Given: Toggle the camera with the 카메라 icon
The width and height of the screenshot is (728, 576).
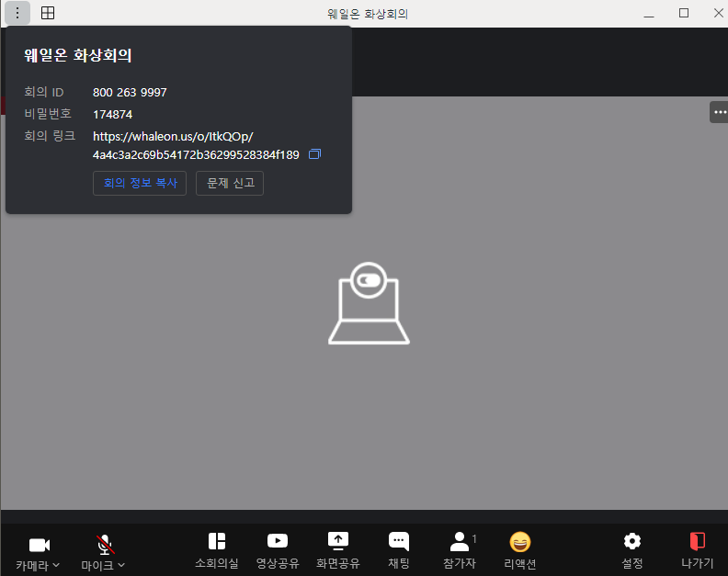Looking at the screenshot, I should 39,545.
